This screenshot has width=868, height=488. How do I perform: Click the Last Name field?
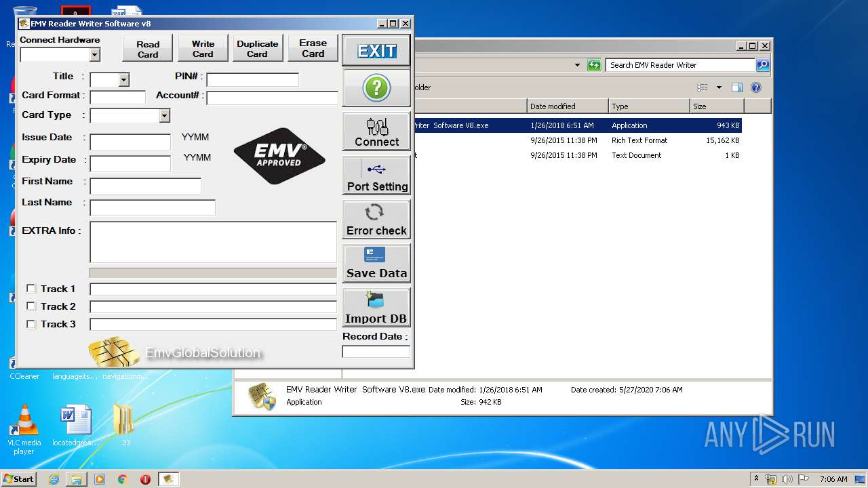point(153,207)
